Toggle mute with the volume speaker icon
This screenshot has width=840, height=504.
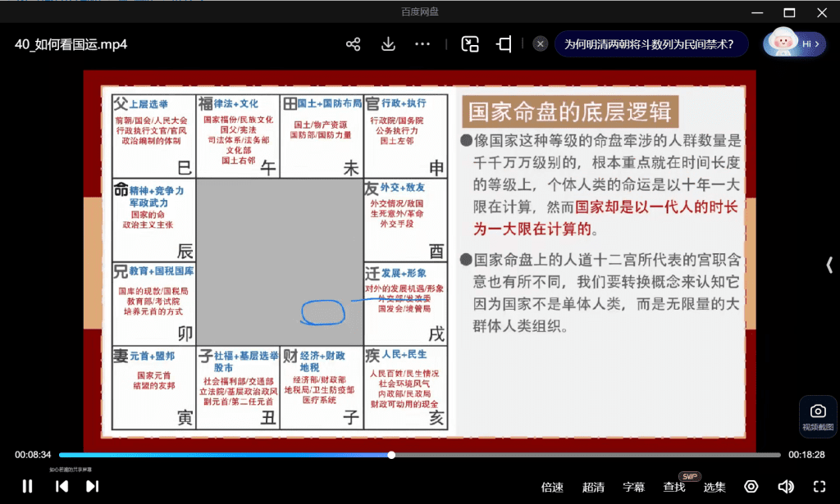pyautogui.click(x=785, y=487)
